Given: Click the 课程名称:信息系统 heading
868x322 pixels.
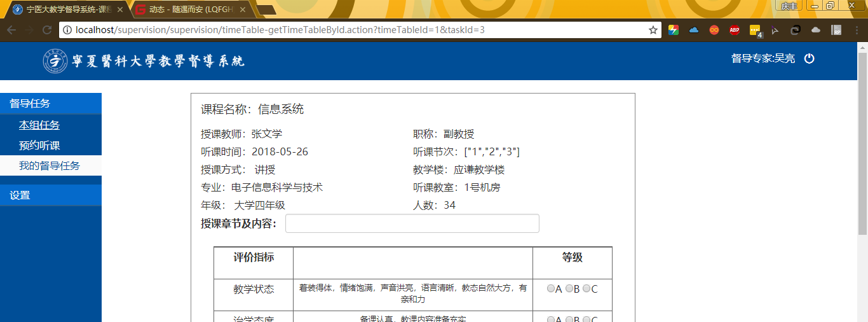Looking at the screenshot, I should tap(252, 109).
